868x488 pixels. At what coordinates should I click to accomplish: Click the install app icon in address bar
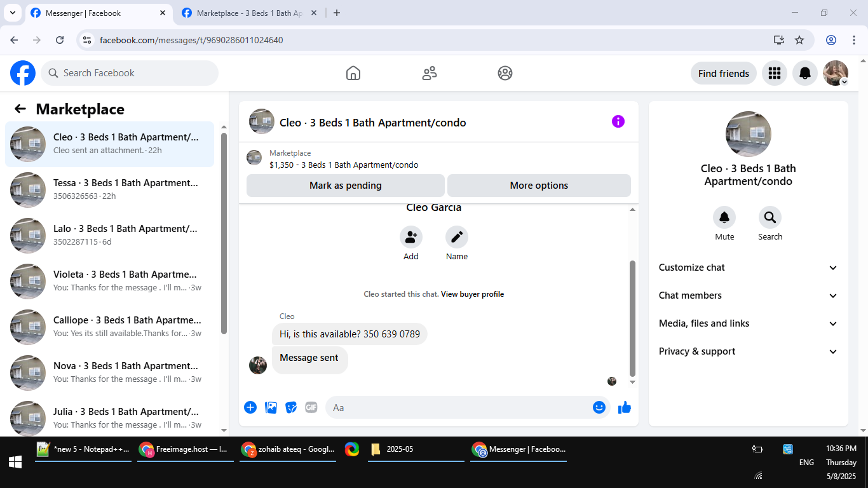click(779, 40)
